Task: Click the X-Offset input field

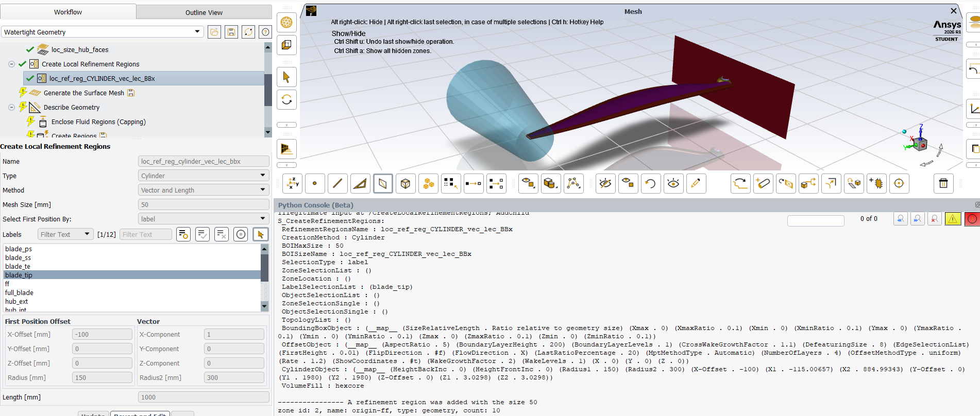Action: [102, 334]
